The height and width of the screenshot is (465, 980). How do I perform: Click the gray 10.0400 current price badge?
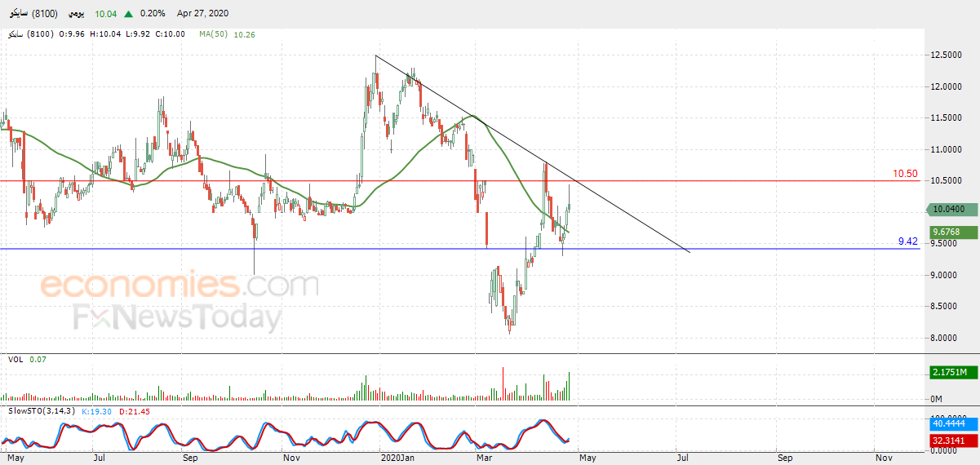[x=951, y=210]
